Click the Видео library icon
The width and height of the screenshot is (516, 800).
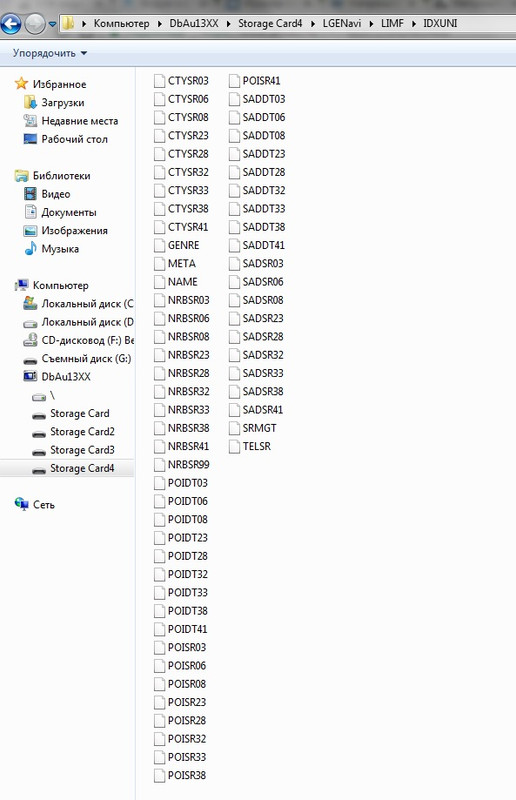coord(30,194)
